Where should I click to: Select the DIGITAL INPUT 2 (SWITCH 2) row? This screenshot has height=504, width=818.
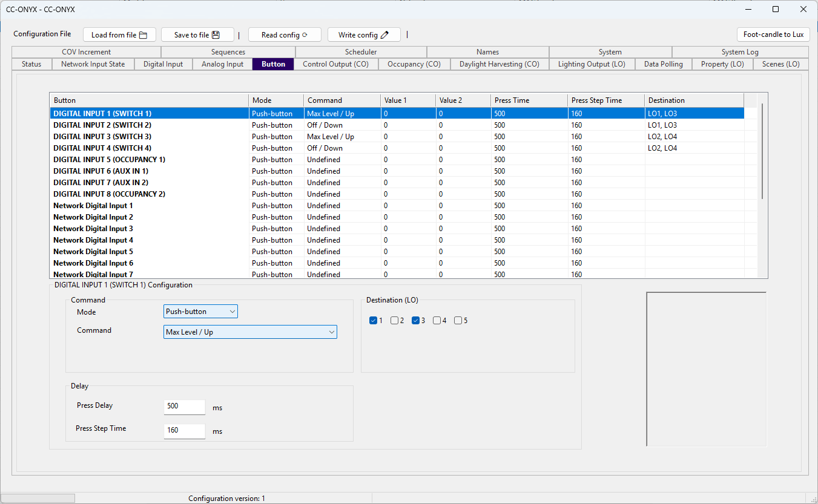click(397, 125)
